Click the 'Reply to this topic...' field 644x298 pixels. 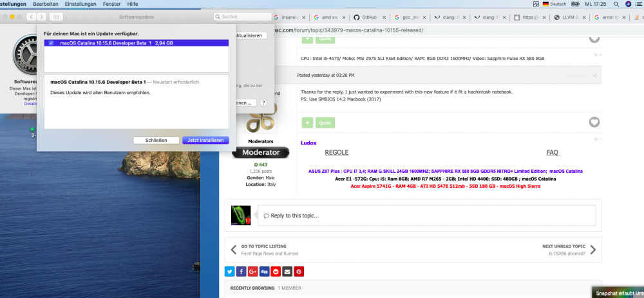pyautogui.click(x=427, y=215)
